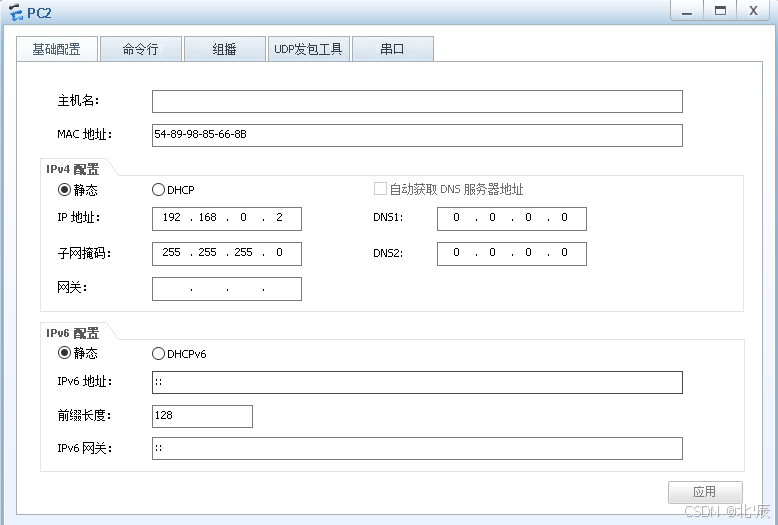The width and height of the screenshot is (778, 525).
Task: Click the PC2 title text
Action: click(x=39, y=13)
